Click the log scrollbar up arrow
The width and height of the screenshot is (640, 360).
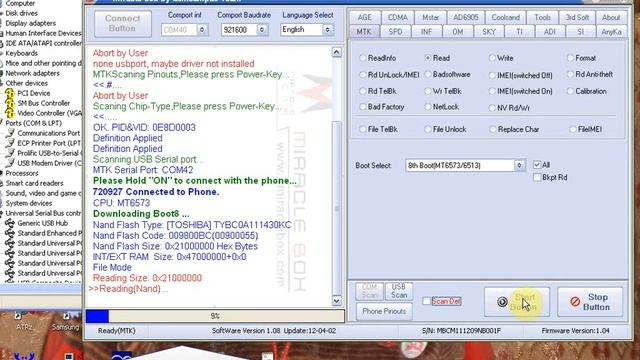coord(336,52)
